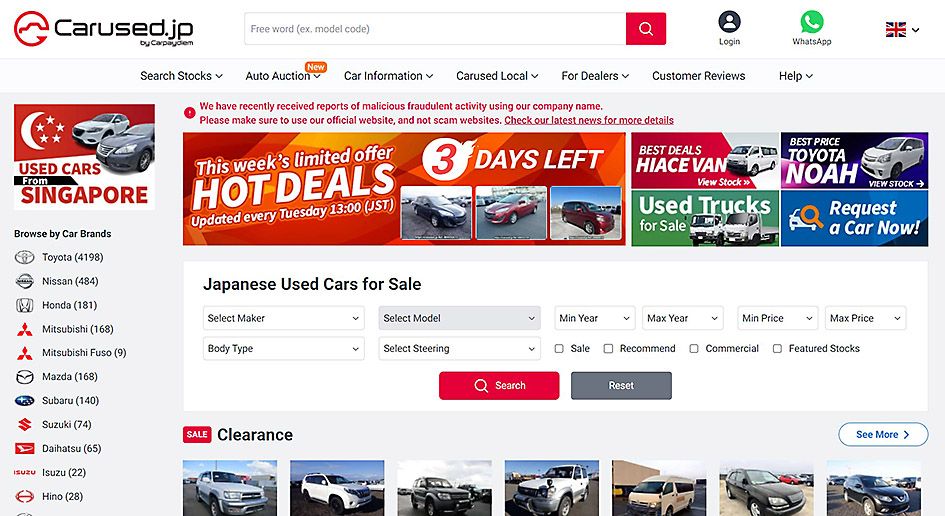Select the Suzuki brand logo icon
Image resolution: width=945 pixels, height=516 pixels.
[x=25, y=424]
